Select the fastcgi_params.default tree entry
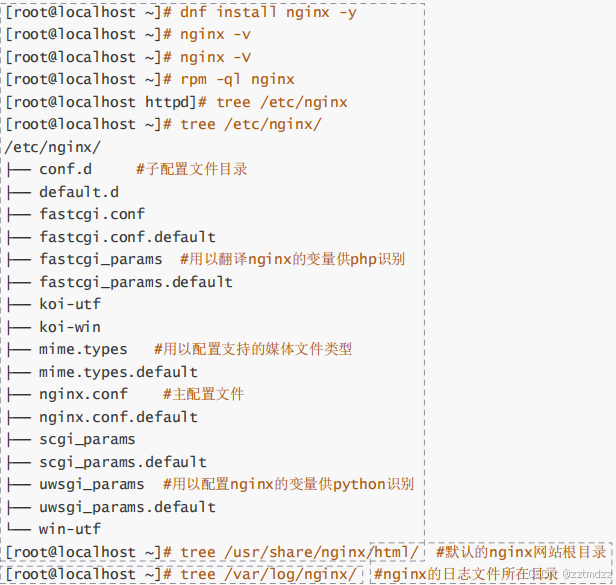Screen dimensions: 616x585 coord(136,282)
